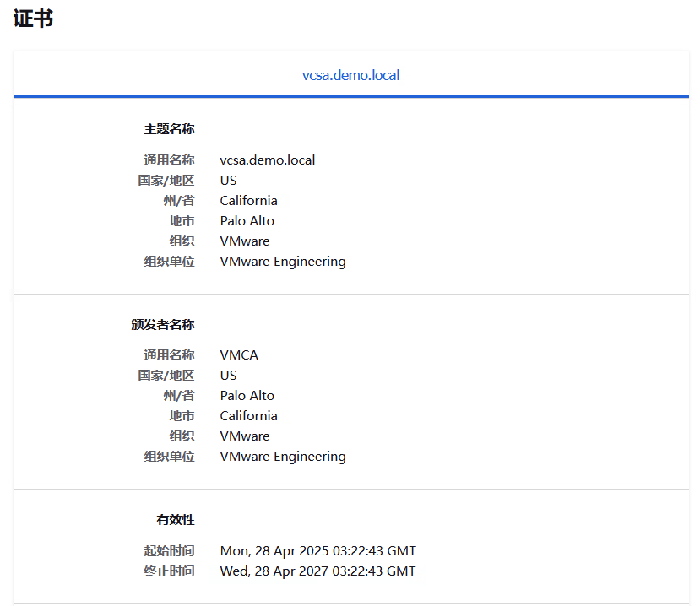Click the VMCA issuer common name
Viewport: 700px width, 606px height.
[x=239, y=355]
